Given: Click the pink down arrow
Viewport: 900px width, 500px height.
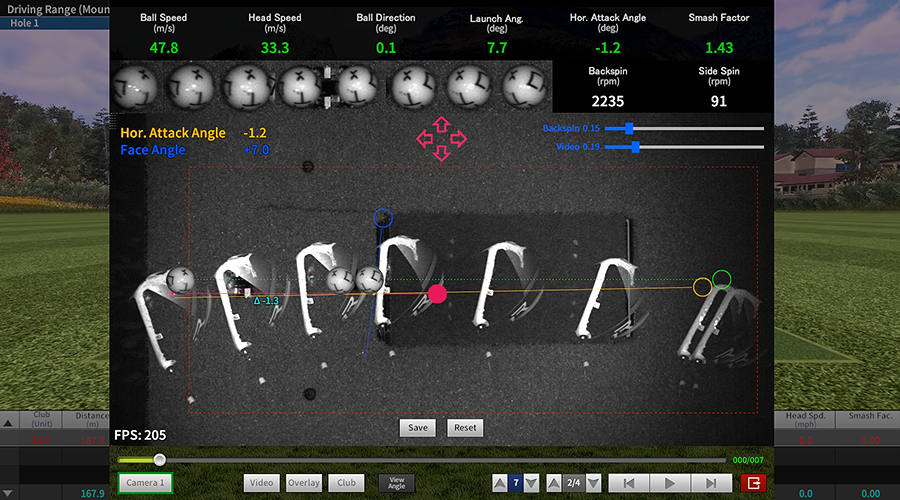Looking at the screenshot, I should click(x=440, y=153).
